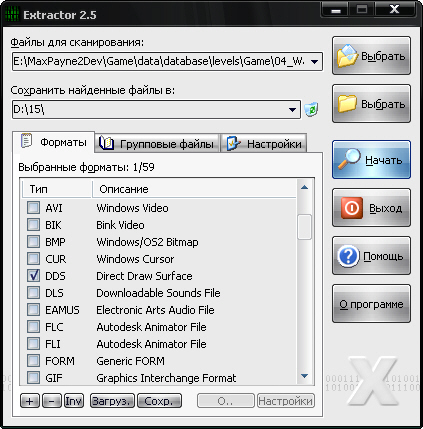This screenshot has height=429, width=423.
Task: Open the scan files path dropdown arrow
Action: click(314, 61)
